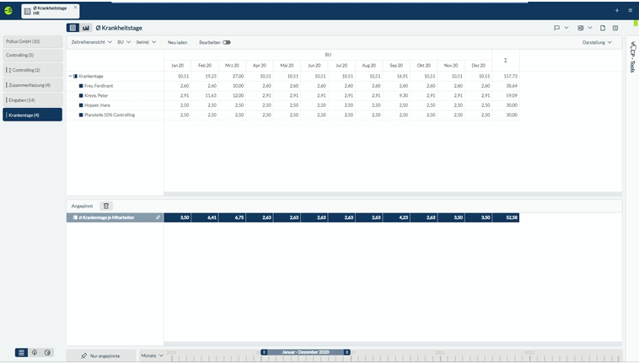Collapse the Krankentage tree row
This screenshot has width=639, height=364.
point(70,76)
